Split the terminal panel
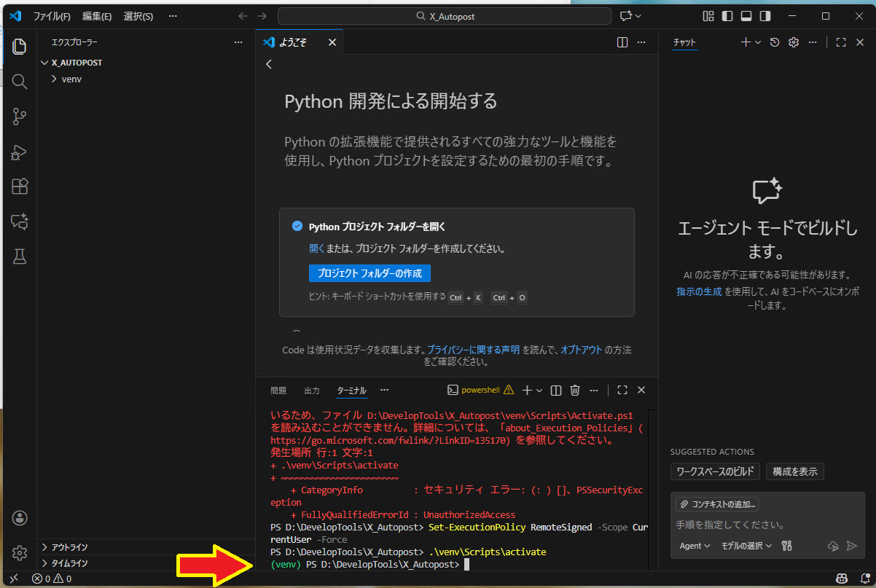 [x=556, y=391]
